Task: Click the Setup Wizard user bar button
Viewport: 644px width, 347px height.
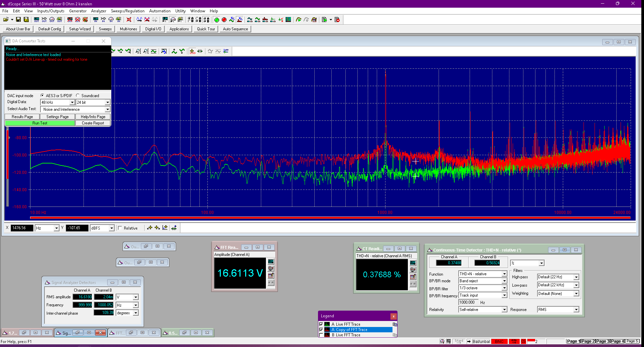Action: tap(80, 29)
